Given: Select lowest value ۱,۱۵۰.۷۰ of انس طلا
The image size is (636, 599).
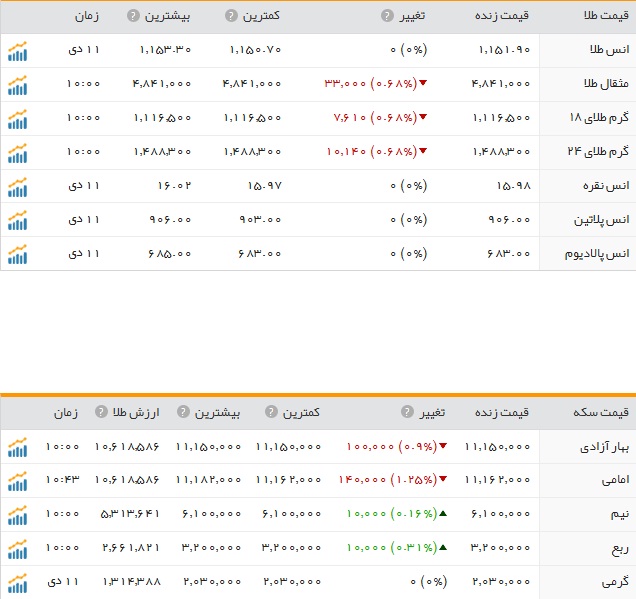Looking at the screenshot, I should coord(256,50).
